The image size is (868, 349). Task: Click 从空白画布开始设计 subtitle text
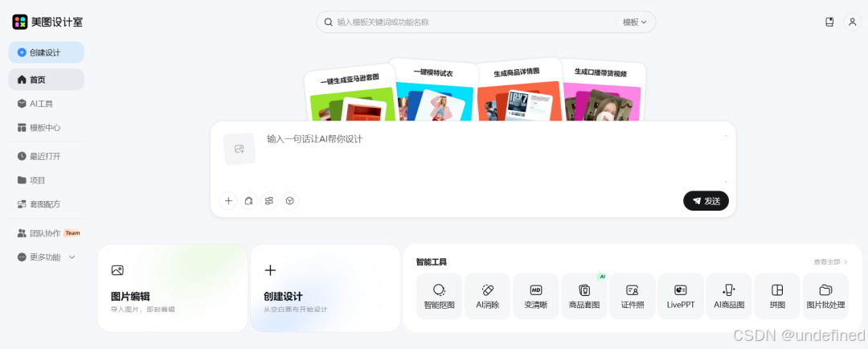[295, 309]
